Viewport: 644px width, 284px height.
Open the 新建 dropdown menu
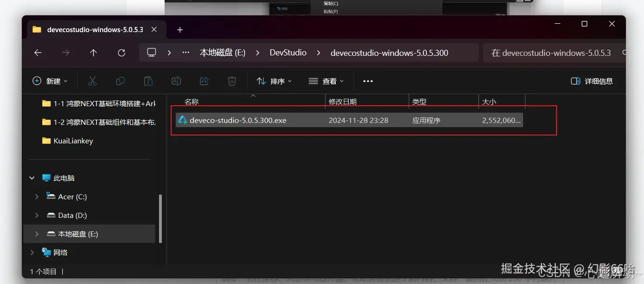coord(50,81)
